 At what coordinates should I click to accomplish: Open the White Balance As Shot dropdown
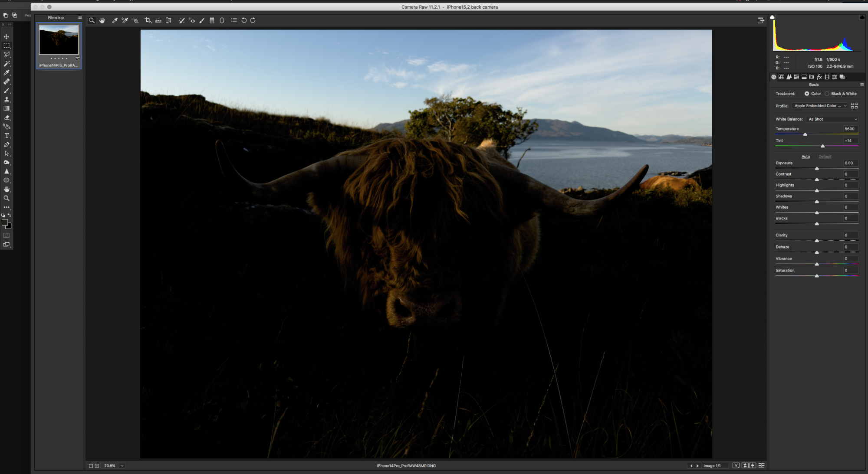[x=832, y=119]
